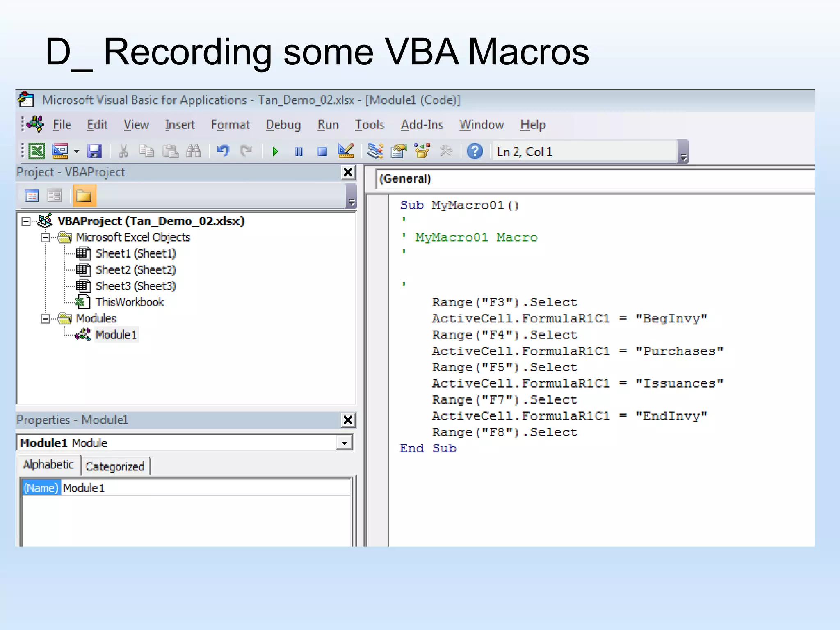Open the Debug menu
840x630 pixels.
pyautogui.click(x=283, y=125)
